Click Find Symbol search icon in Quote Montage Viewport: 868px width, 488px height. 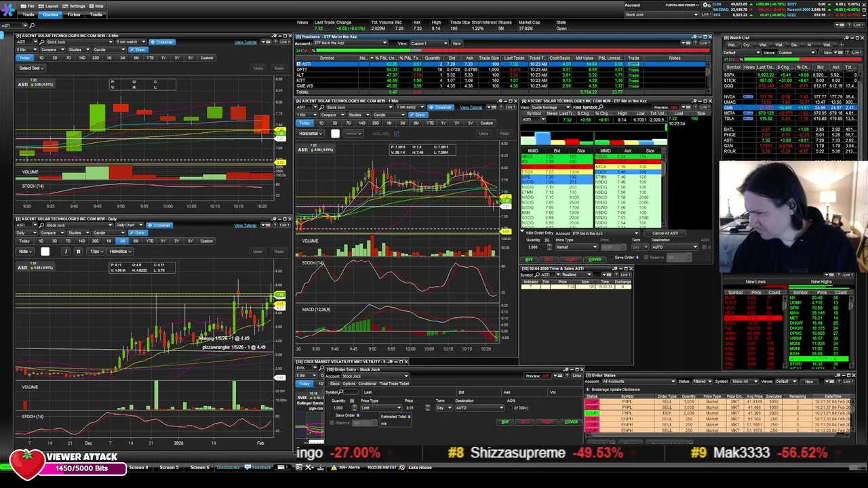point(601,107)
